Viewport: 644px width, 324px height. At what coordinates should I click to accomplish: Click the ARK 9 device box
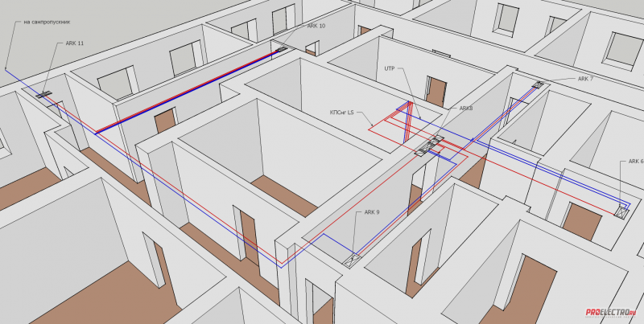[x=353, y=259]
